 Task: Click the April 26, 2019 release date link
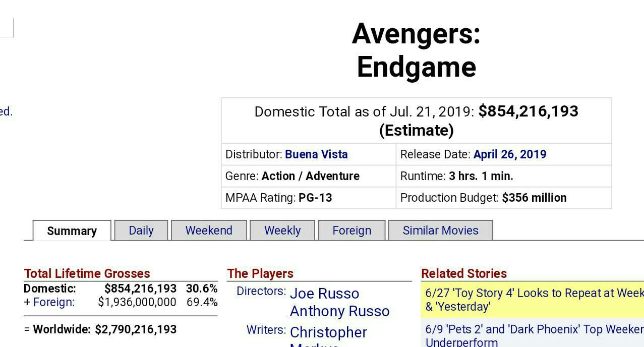click(x=509, y=154)
